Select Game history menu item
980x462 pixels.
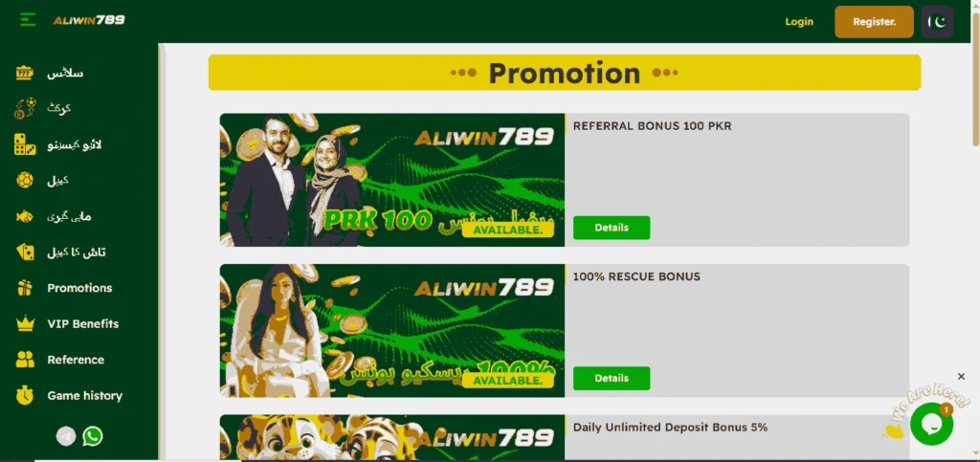tap(84, 395)
